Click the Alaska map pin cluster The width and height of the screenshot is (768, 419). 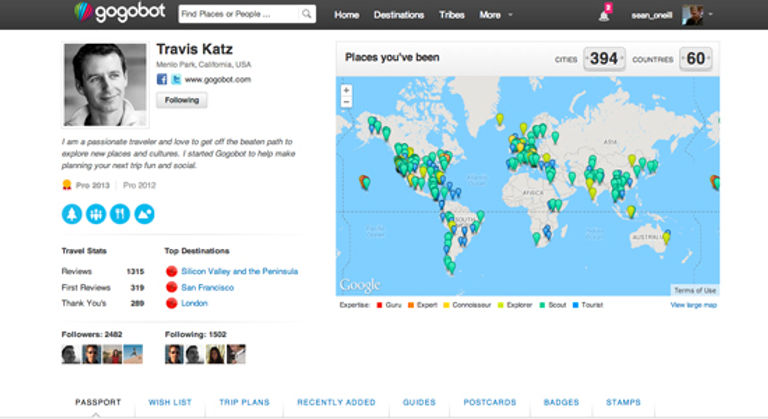point(375,125)
